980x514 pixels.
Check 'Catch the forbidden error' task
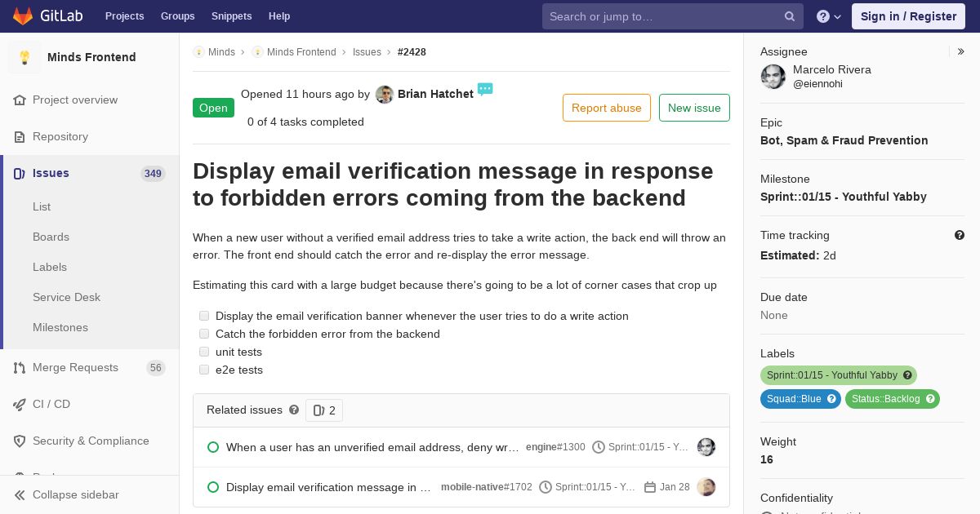click(204, 334)
